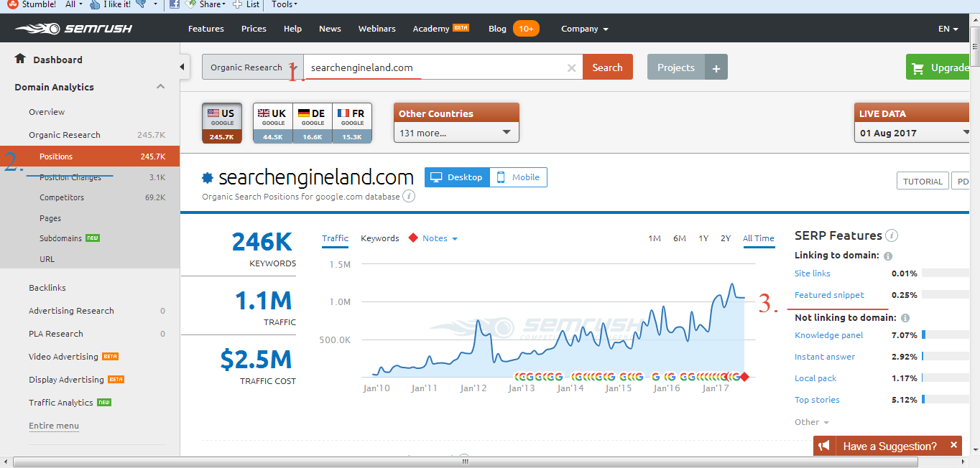Clear the search field with X icon
980x468 pixels.
click(x=572, y=68)
